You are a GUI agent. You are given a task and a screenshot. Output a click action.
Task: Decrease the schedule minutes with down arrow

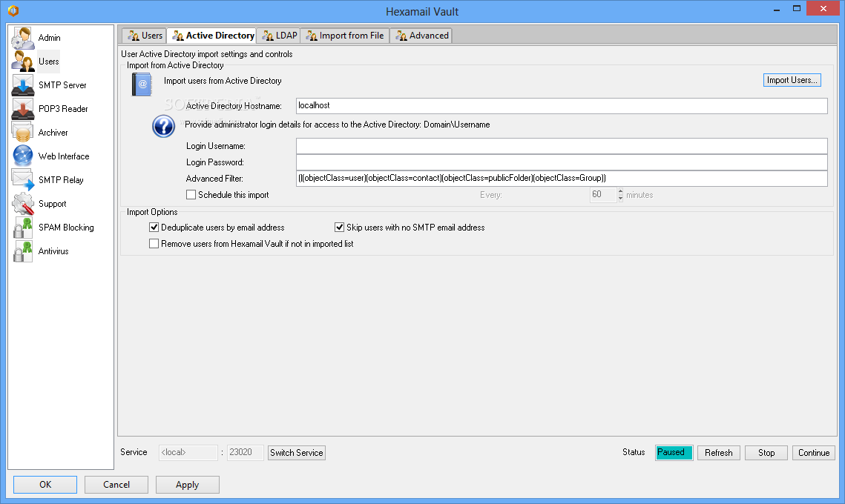[621, 198]
